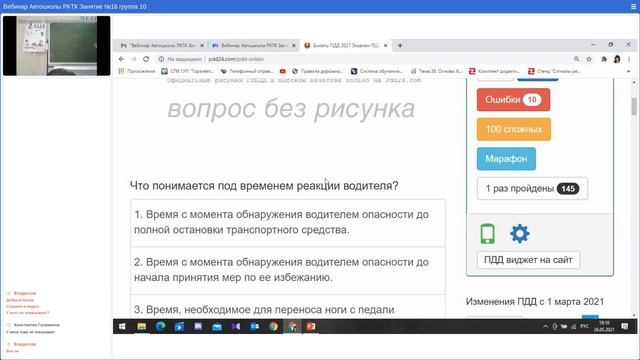Image resolution: width=640 pixels, height=360 pixels.
Task: Launch Microsoft Edge from the taskbar
Action: pyautogui.click(x=160, y=327)
